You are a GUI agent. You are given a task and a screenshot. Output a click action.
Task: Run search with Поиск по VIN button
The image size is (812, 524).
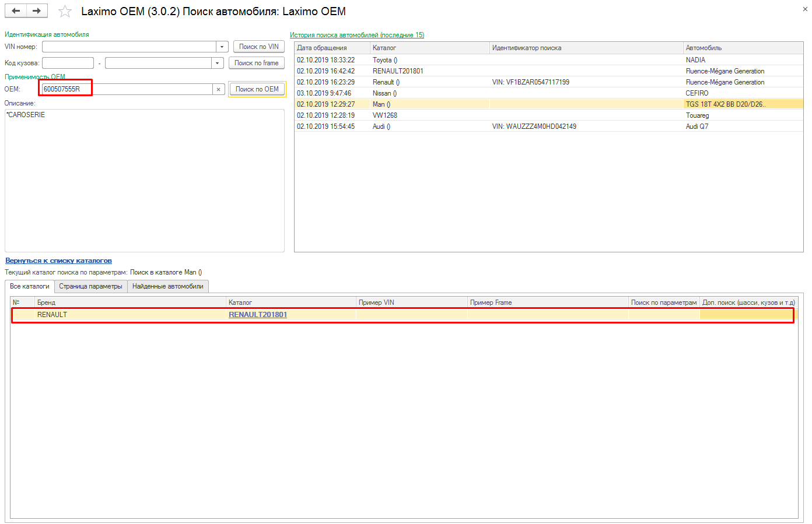click(x=259, y=47)
